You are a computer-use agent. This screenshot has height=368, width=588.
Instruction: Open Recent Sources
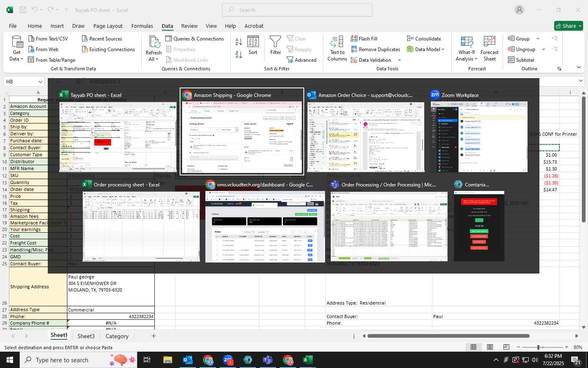pyautogui.click(x=102, y=38)
